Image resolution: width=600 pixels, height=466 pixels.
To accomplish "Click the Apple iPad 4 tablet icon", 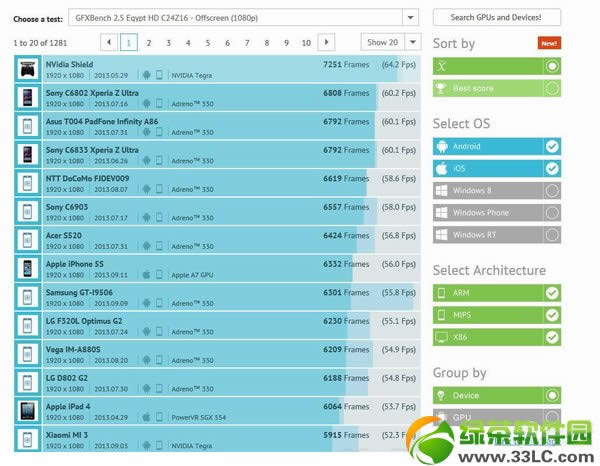I will (27, 410).
